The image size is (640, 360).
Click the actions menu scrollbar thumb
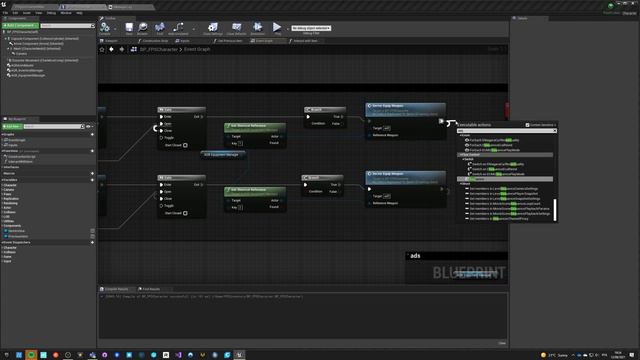click(555, 210)
